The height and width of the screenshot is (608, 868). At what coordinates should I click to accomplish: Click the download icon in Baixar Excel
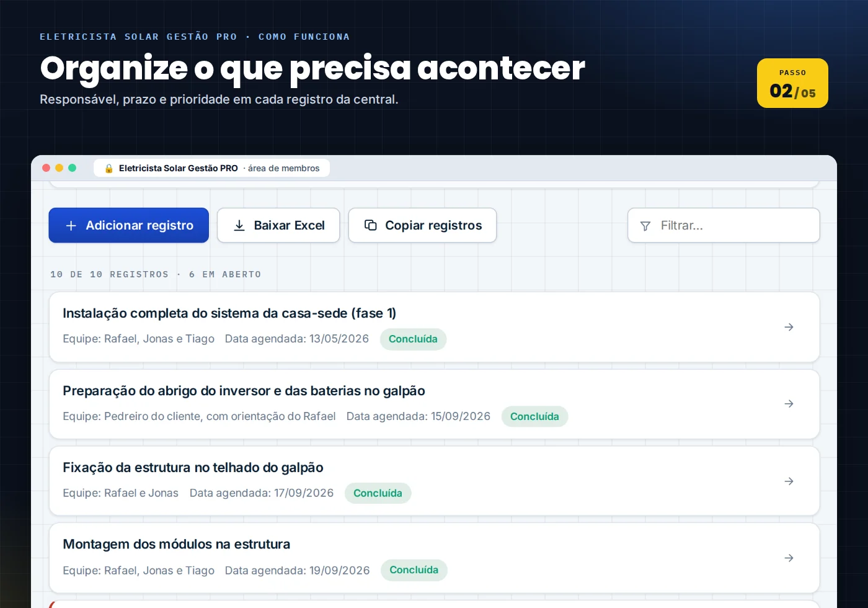point(239,226)
